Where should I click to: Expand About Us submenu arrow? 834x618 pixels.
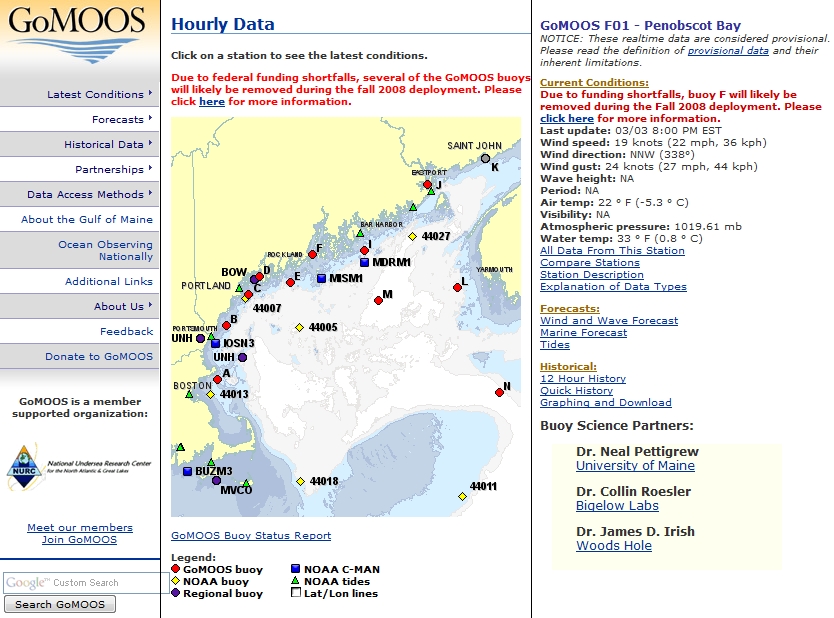pos(151,305)
